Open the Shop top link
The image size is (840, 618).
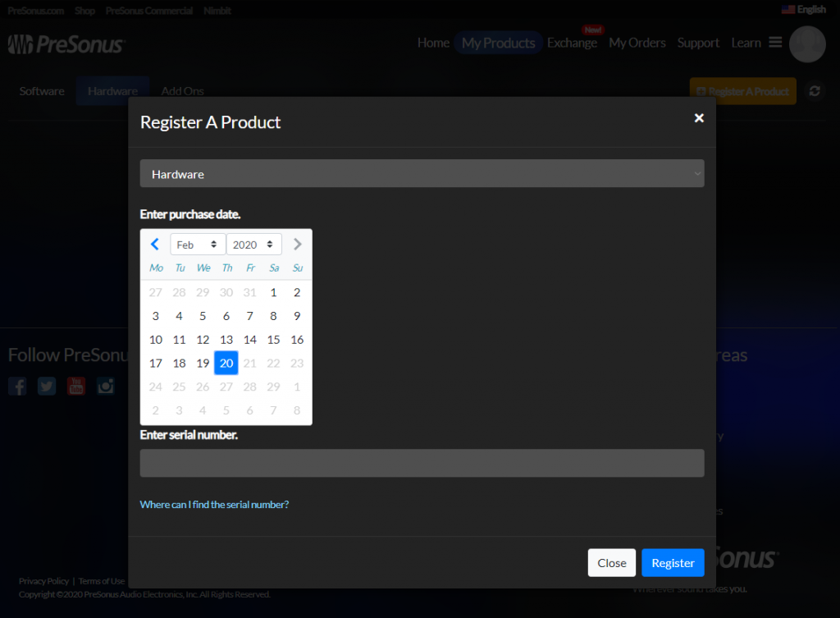coord(84,11)
